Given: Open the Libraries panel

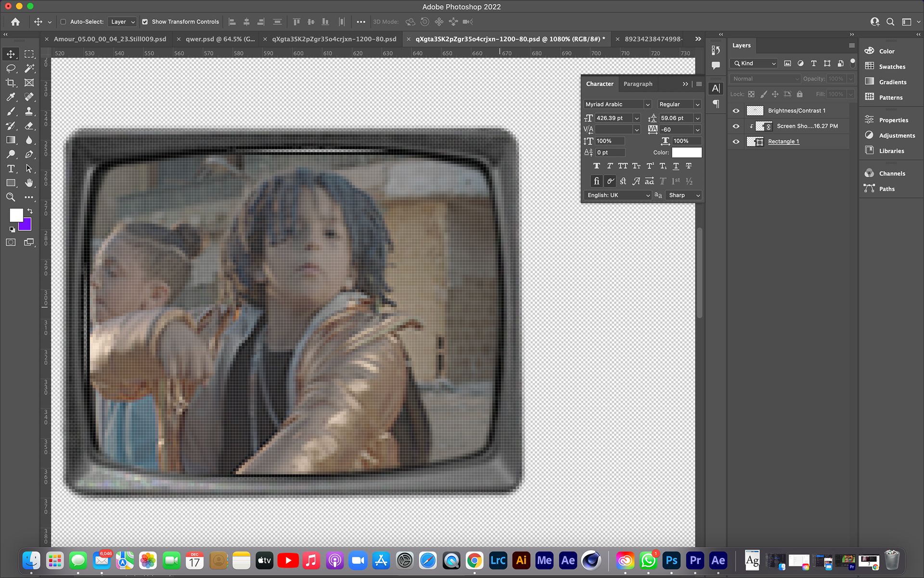Looking at the screenshot, I should click(x=891, y=151).
